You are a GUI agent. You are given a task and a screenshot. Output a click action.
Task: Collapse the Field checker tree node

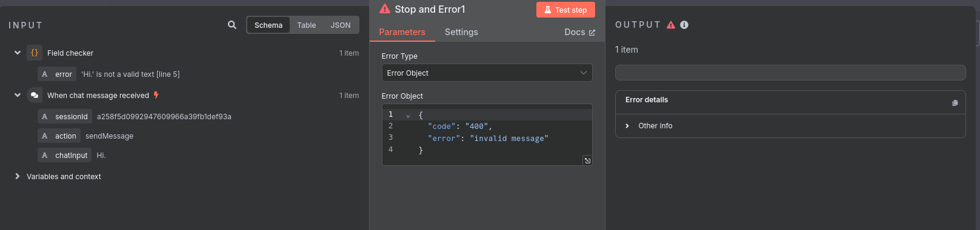coord(18,53)
